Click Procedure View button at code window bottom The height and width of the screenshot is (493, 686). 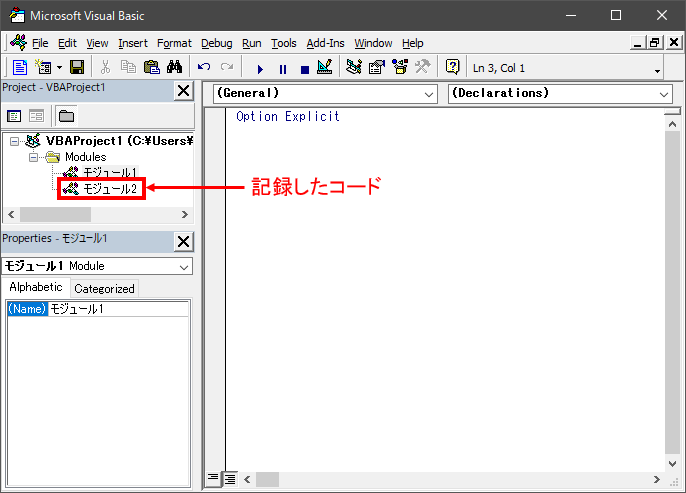pos(213,477)
